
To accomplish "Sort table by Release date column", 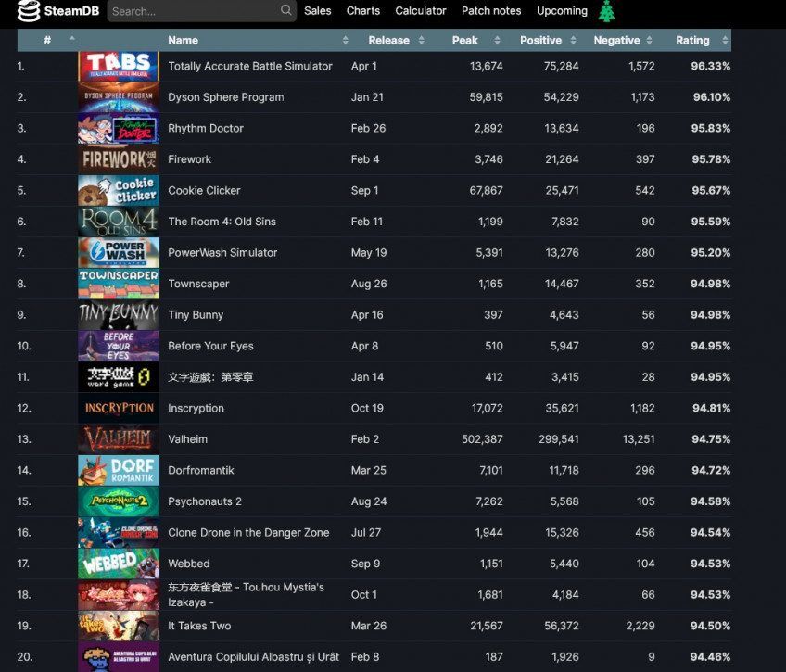I will tap(389, 40).
